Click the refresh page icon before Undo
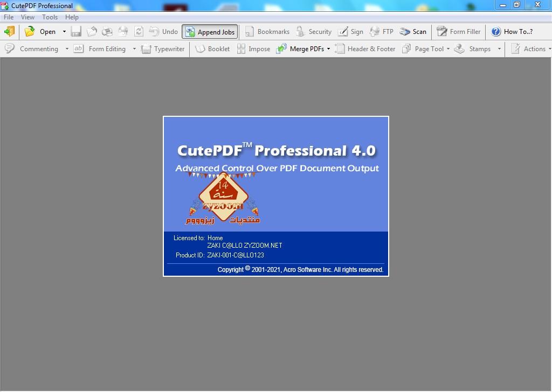Viewport: 552px width, 392px height. click(139, 32)
